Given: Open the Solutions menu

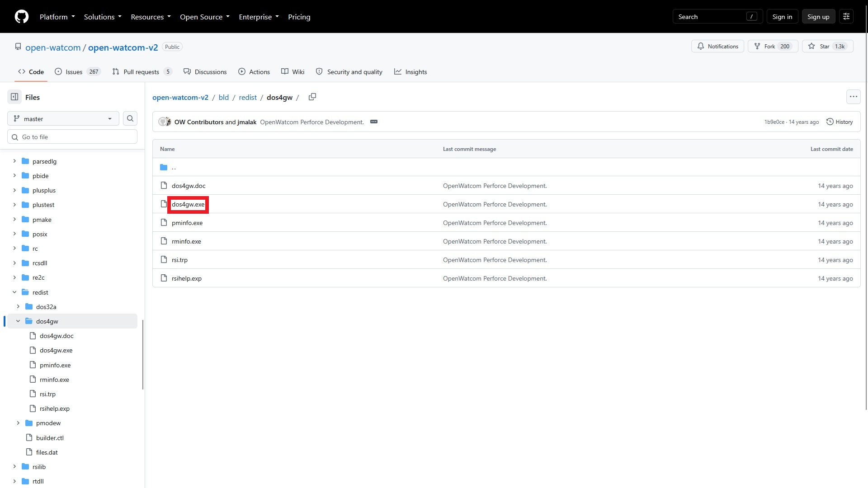Looking at the screenshot, I should [x=103, y=17].
